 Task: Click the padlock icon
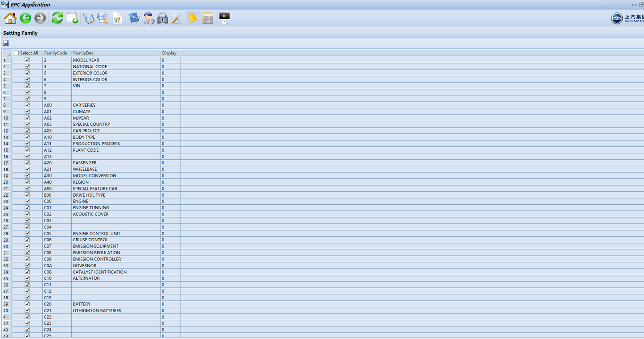(x=163, y=18)
